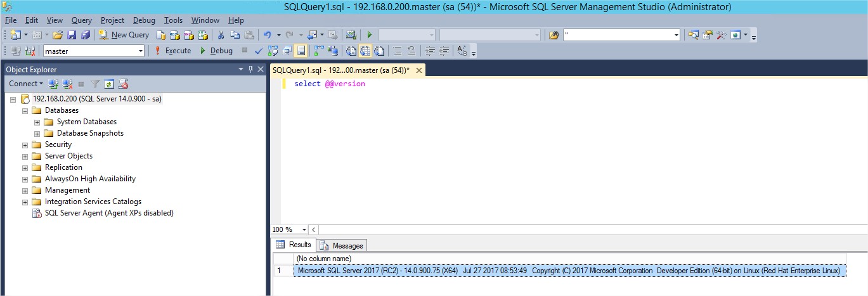This screenshot has width=868, height=296.
Task: Expand the System Databases folder
Action: pos(37,122)
